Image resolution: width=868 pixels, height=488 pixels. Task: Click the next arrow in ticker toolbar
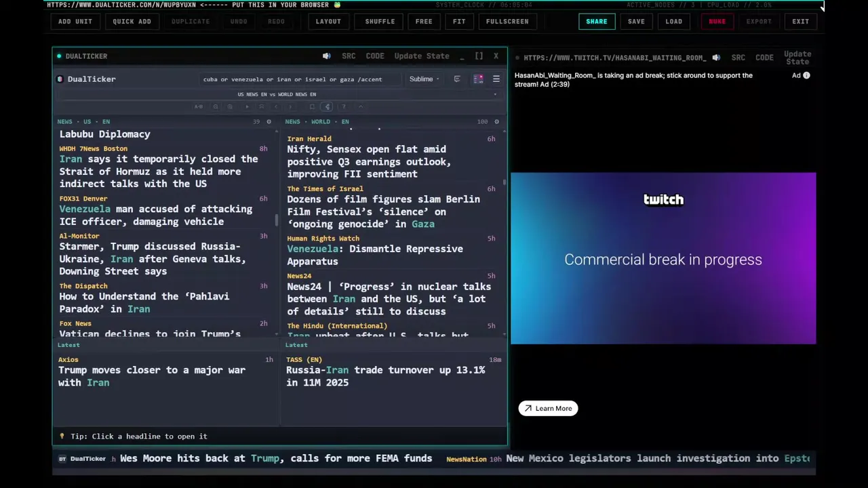(290, 106)
